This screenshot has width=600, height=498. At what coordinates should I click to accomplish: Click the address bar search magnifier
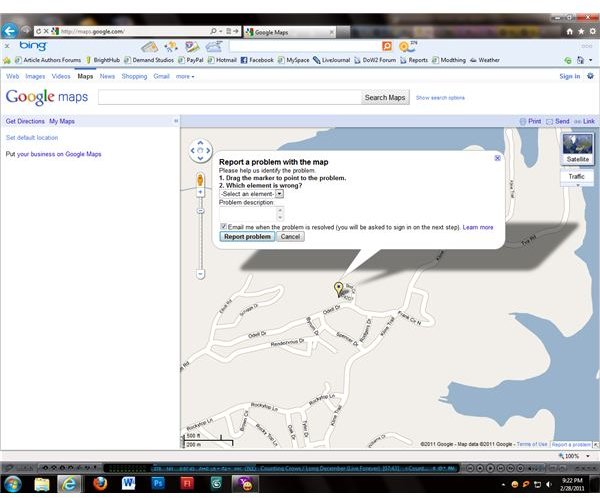(213, 31)
